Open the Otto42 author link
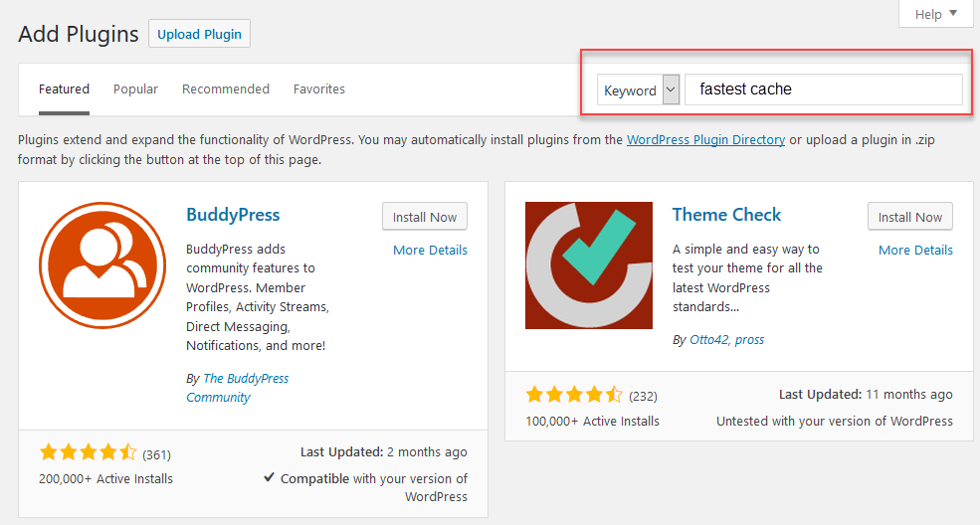Screen dimensions: 980x525 pyautogui.click(x=708, y=340)
